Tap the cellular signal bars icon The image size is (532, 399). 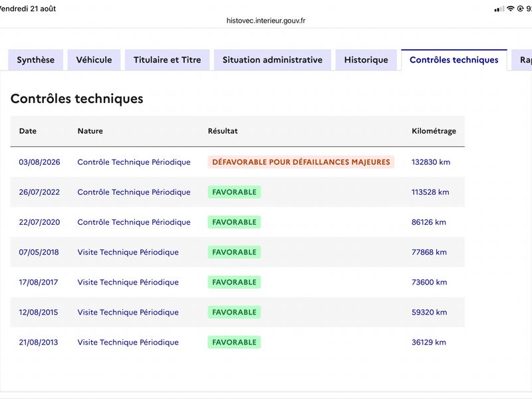tap(499, 9)
